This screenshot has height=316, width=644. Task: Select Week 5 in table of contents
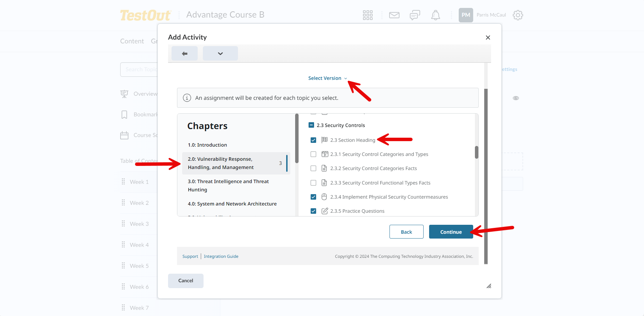point(139,266)
